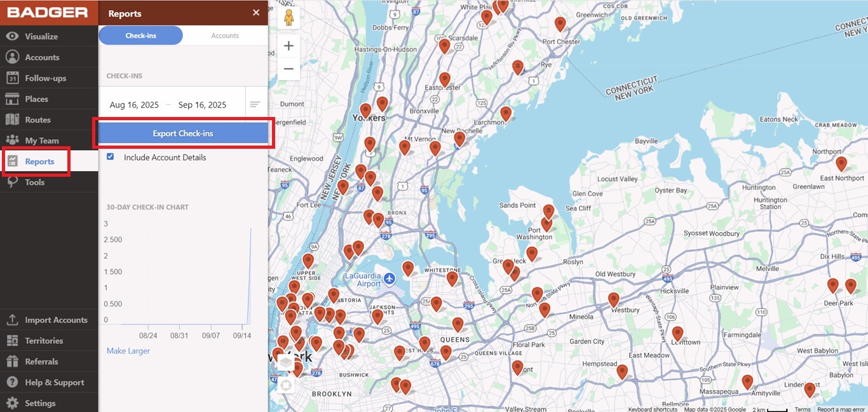Select the pin above Larchmont
Screen dimensions: 868x412
[x=506, y=113]
